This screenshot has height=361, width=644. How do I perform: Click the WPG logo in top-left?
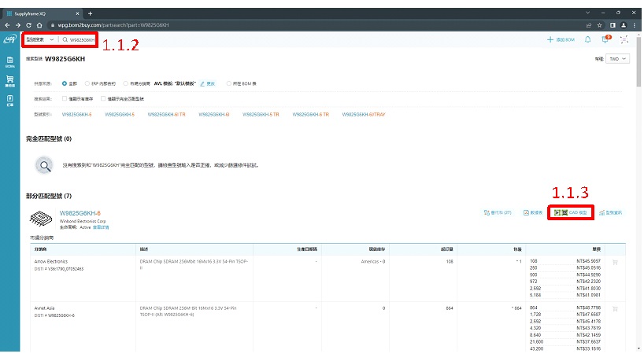(9, 39)
